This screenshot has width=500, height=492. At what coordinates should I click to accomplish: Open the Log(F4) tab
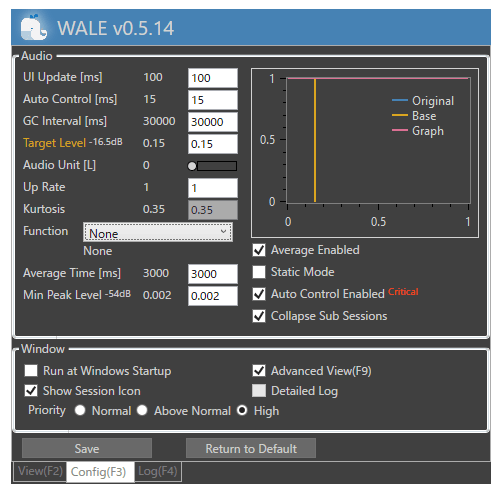point(158,471)
